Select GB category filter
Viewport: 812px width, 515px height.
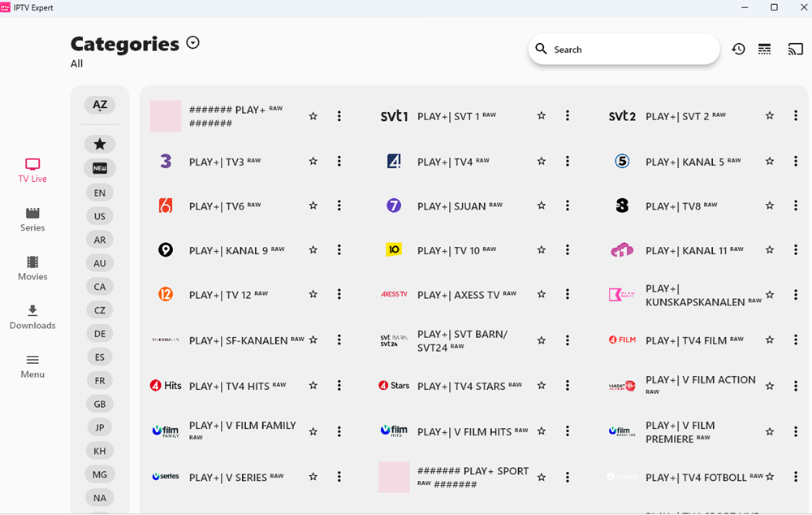point(100,405)
